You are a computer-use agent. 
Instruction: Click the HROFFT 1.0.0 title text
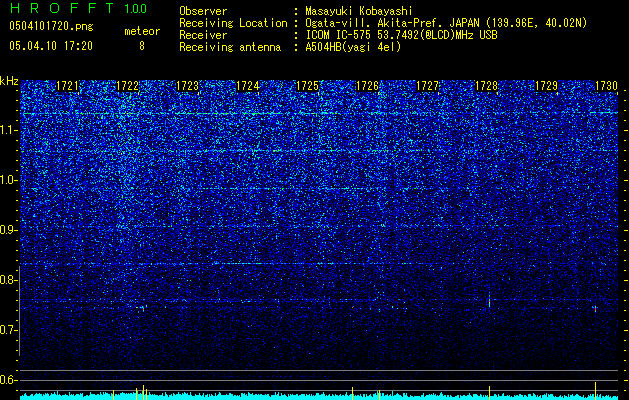78,8
